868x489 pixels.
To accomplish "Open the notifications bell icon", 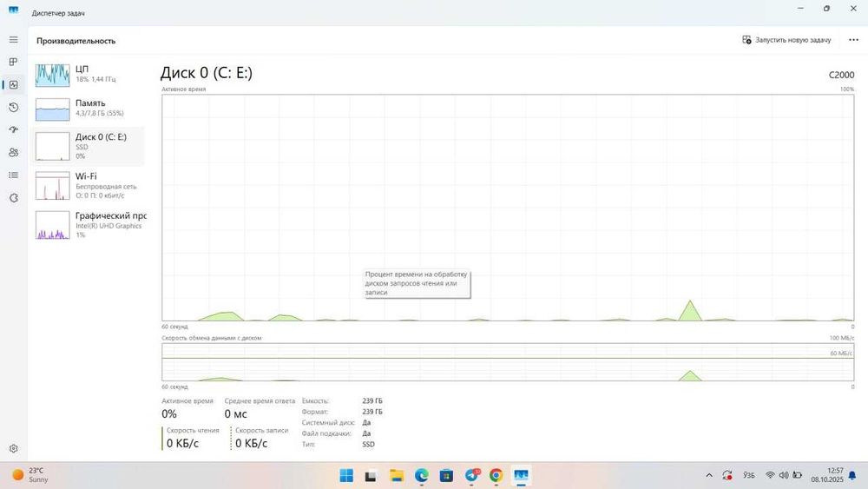I will point(852,475).
